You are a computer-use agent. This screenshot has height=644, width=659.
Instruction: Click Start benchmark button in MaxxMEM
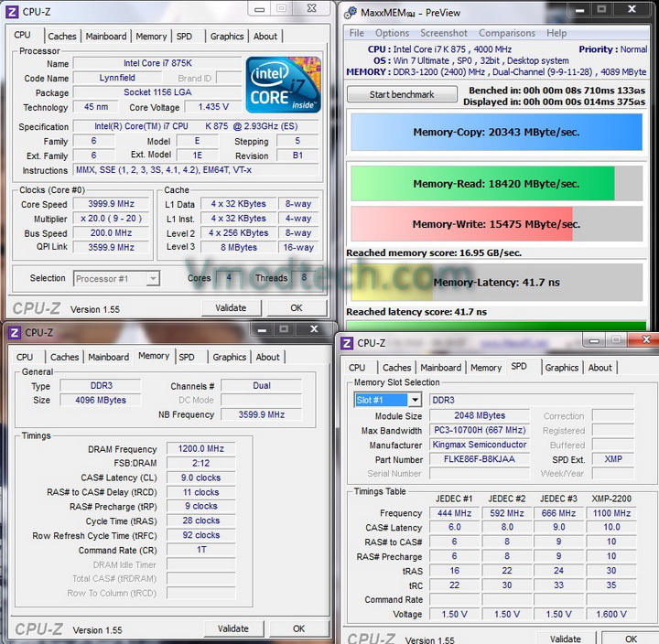click(x=402, y=94)
